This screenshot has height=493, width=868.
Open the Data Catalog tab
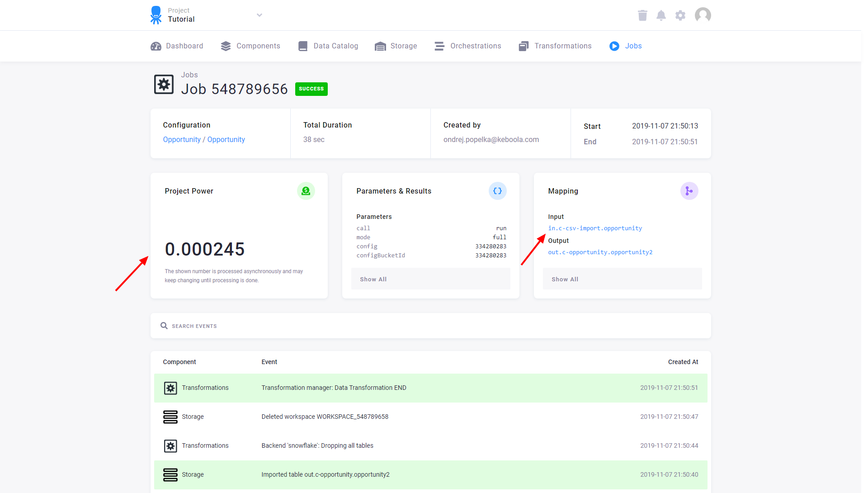coord(328,46)
